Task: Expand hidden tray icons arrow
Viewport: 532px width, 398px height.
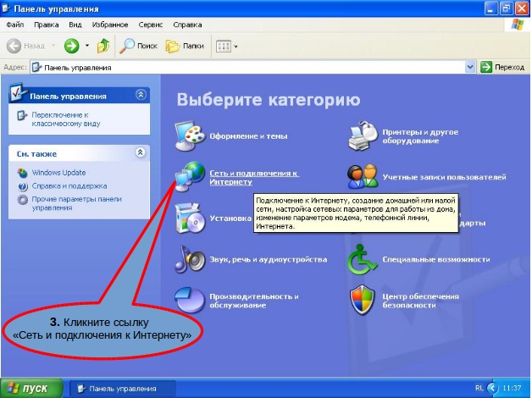Action: pyautogui.click(x=492, y=388)
